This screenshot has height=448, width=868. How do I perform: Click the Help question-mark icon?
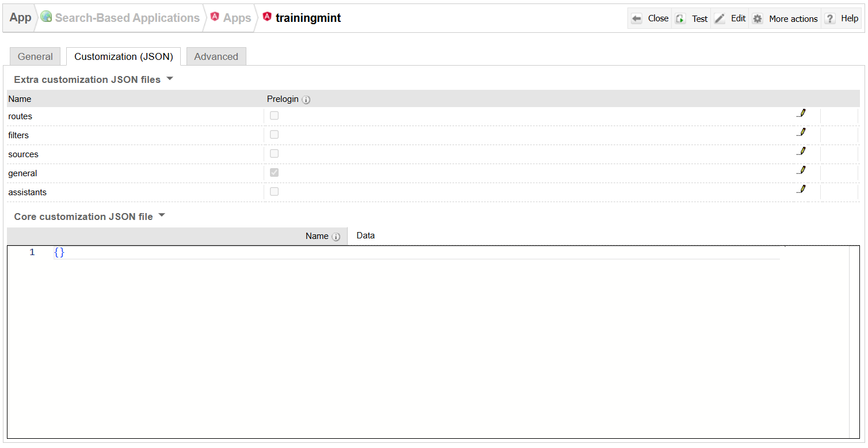(830, 18)
